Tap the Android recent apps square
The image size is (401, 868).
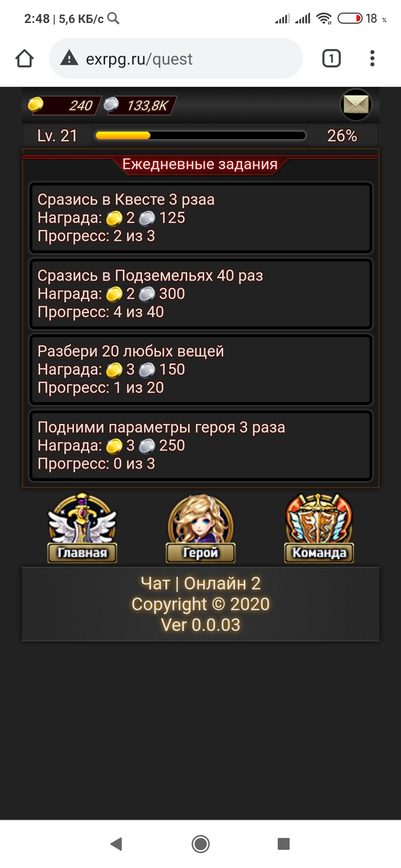(x=284, y=844)
